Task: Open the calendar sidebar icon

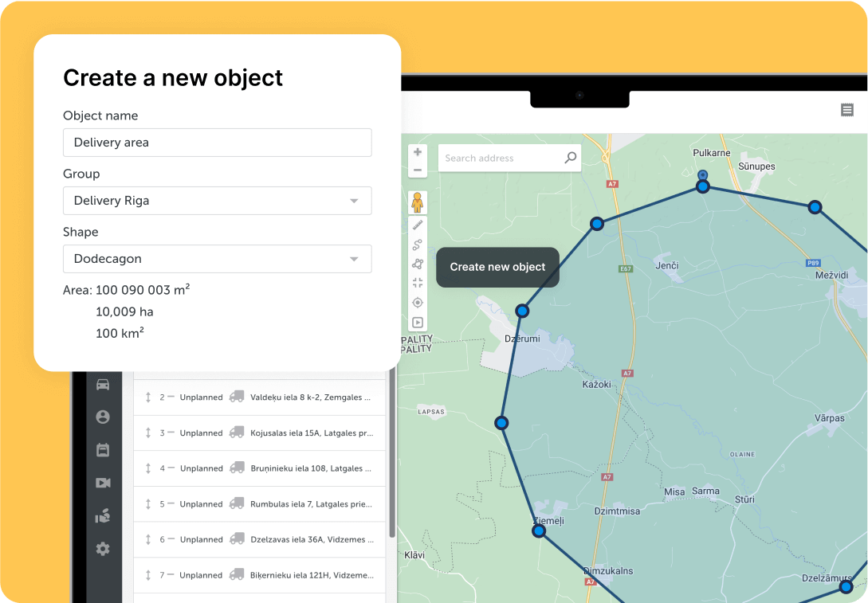Action: 102,450
